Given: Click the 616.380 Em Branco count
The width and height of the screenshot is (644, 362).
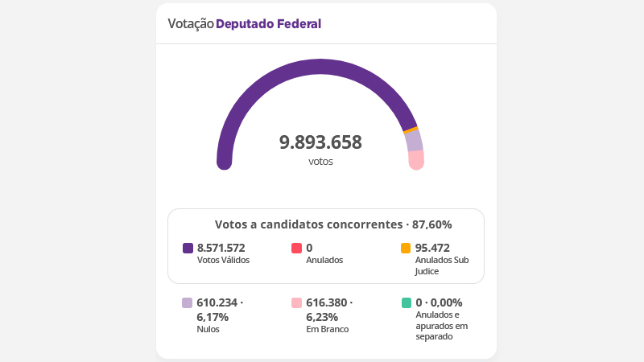Looking at the screenshot, I should (327, 303).
